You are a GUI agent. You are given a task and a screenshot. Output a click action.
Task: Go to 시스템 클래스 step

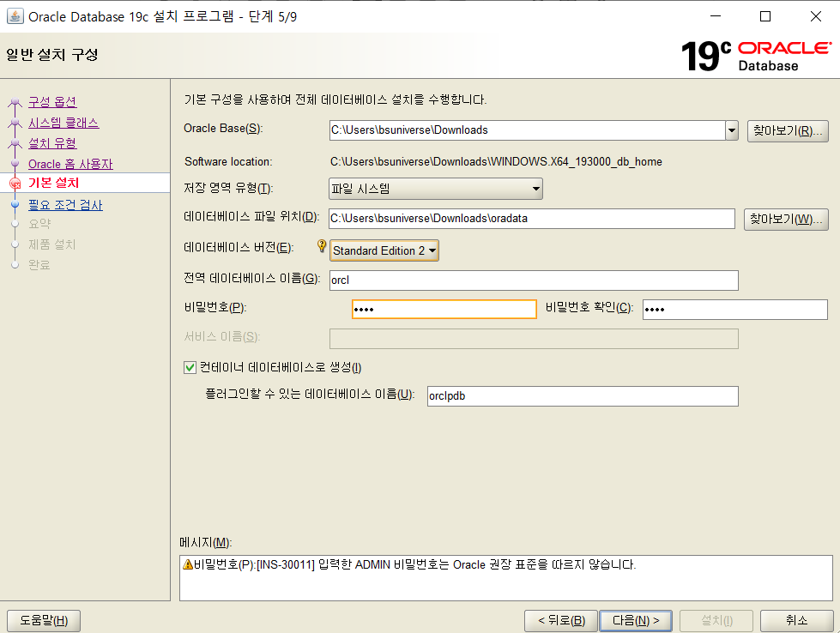coord(63,123)
